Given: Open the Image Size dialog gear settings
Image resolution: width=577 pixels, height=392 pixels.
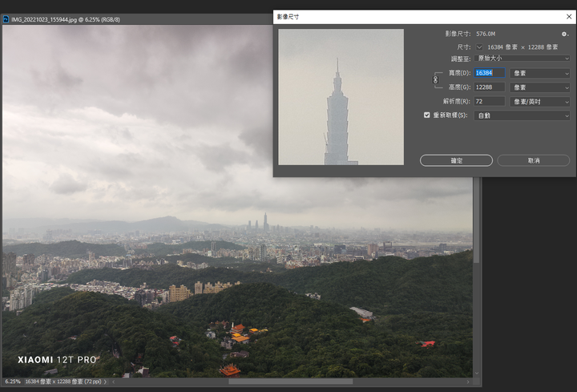Looking at the screenshot, I should point(564,34).
